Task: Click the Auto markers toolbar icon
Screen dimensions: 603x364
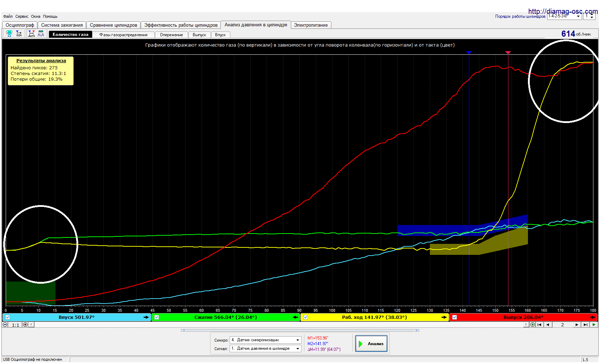Action: coord(32,33)
